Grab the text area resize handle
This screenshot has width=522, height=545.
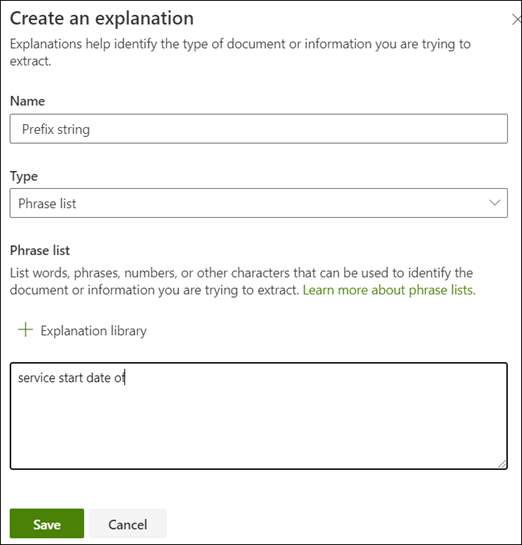[502, 464]
